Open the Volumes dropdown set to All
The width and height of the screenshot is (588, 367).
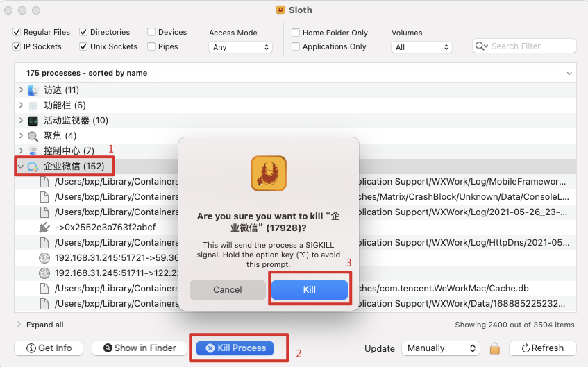[x=421, y=47]
